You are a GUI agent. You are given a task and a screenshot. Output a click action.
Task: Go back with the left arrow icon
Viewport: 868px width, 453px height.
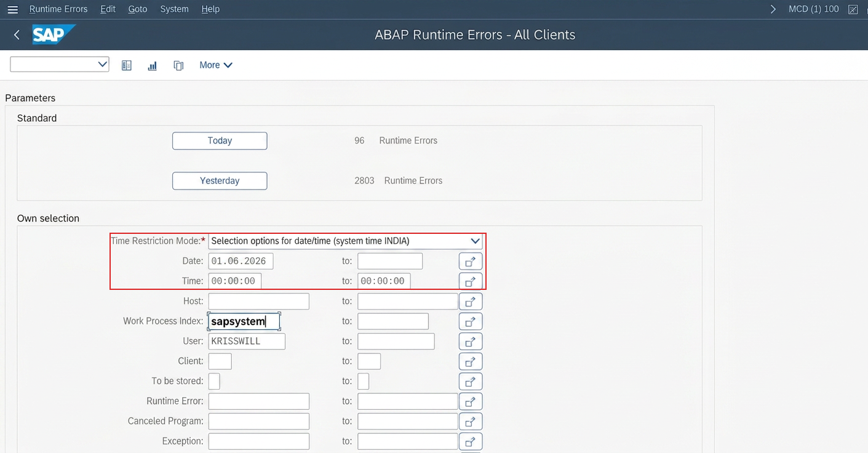pyautogui.click(x=17, y=35)
